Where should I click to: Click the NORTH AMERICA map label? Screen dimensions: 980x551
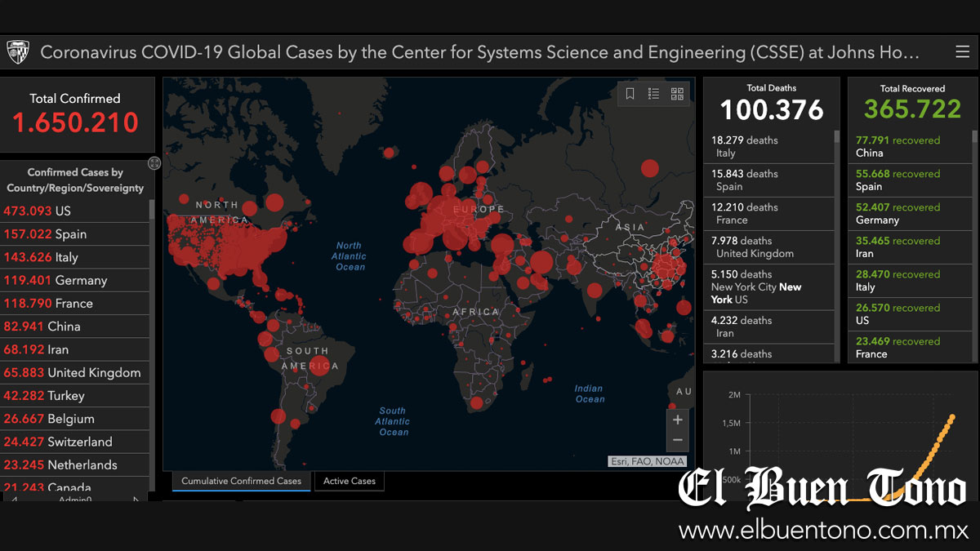point(217,212)
